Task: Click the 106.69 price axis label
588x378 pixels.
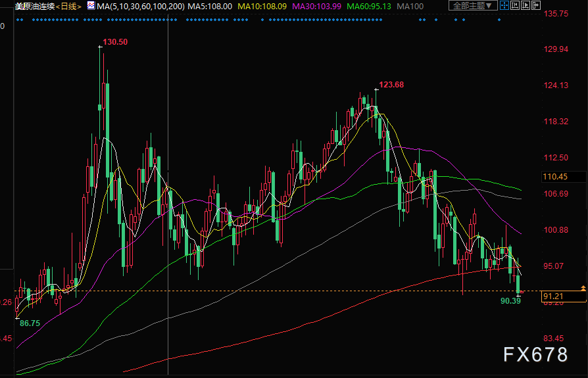Action: (x=556, y=194)
